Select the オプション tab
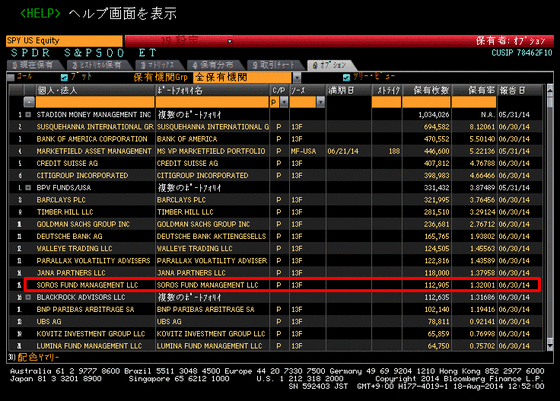Viewport: 560px width, 401px height. 330,65
